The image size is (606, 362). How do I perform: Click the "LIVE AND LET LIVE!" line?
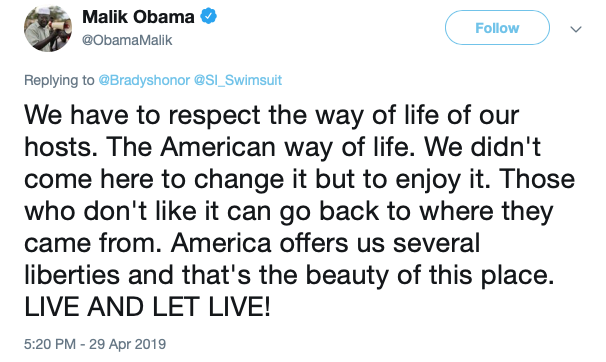click(x=147, y=307)
